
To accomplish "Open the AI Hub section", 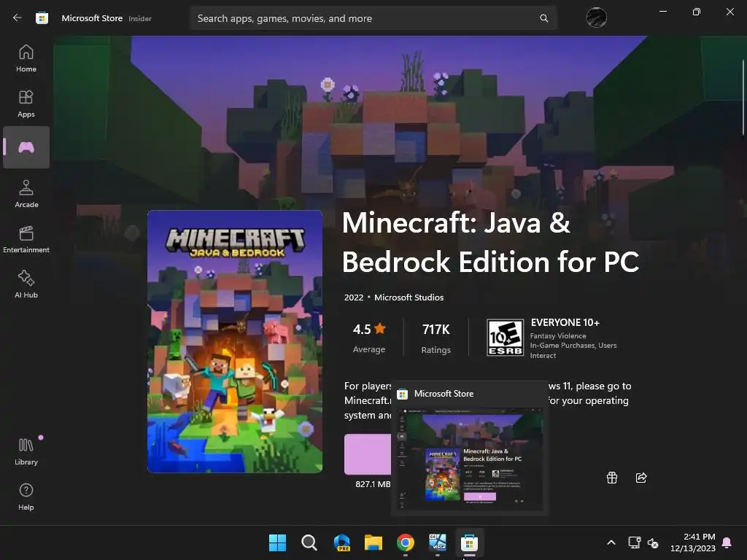I will [26, 284].
